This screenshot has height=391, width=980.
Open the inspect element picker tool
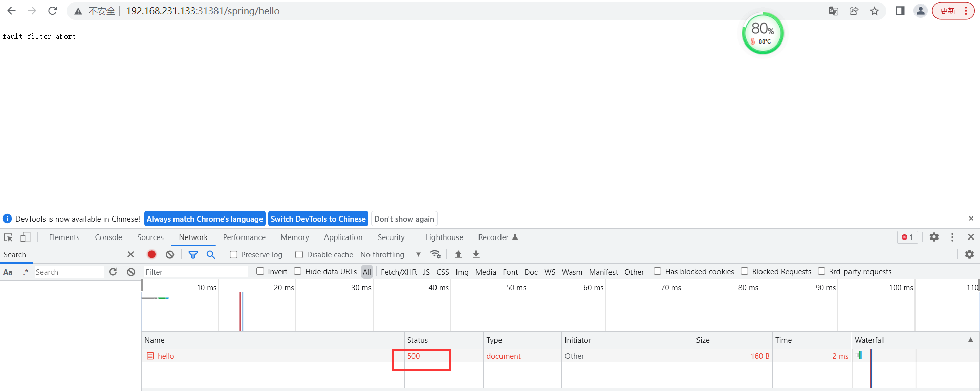(8, 237)
